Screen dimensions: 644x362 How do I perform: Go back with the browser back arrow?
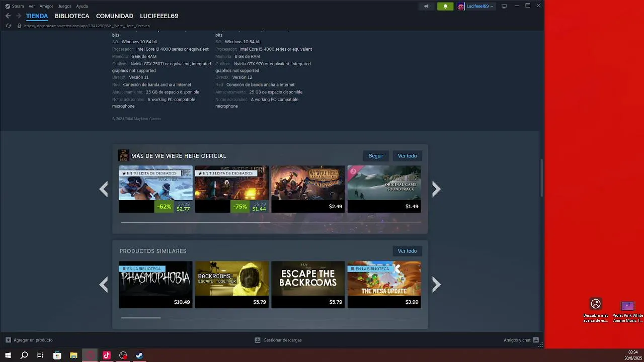pyautogui.click(x=8, y=16)
